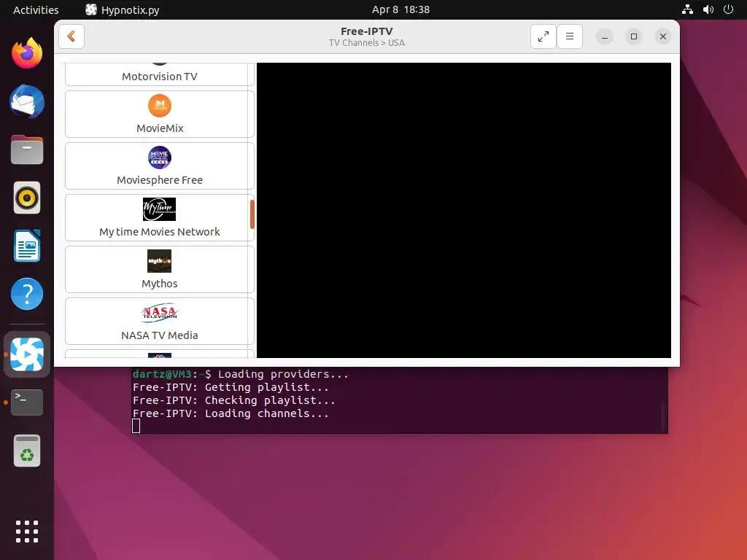Minimize the Hypnotix window
The width and height of the screenshot is (747, 560).
point(605,36)
